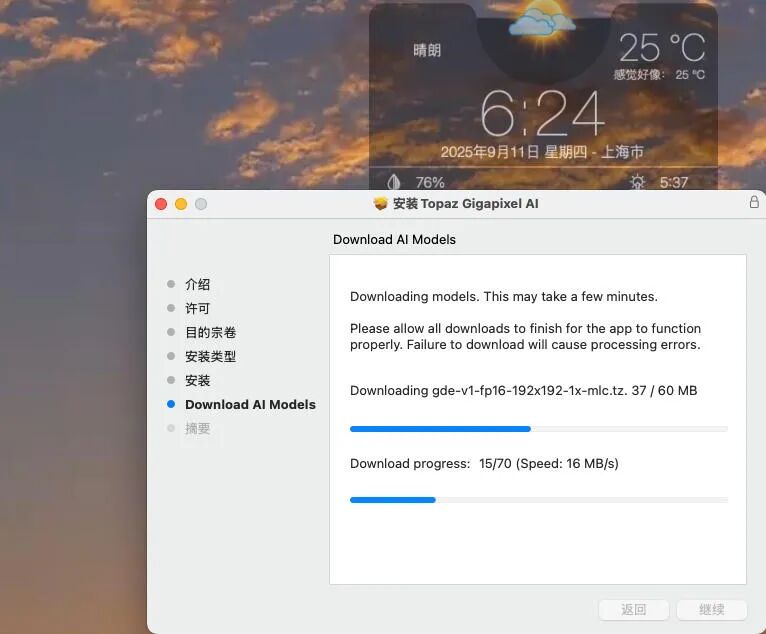Click the package icon beside installer title
This screenshot has height=634, width=766.
click(x=381, y=203)
